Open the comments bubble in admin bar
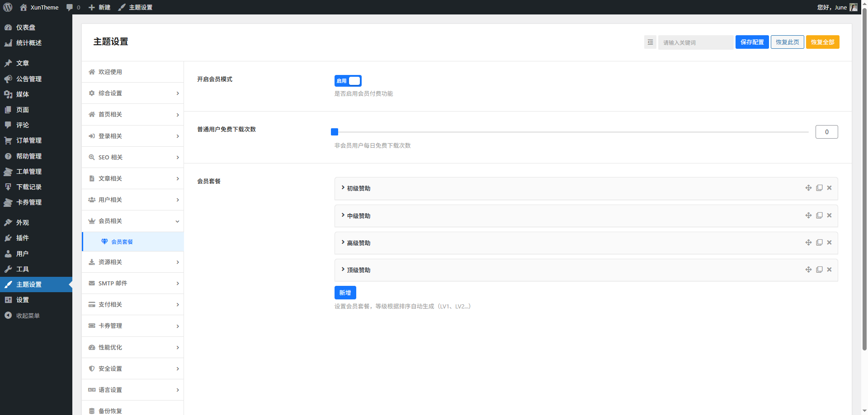This screenshot has height=415, width=868. (x=73, y=7)
